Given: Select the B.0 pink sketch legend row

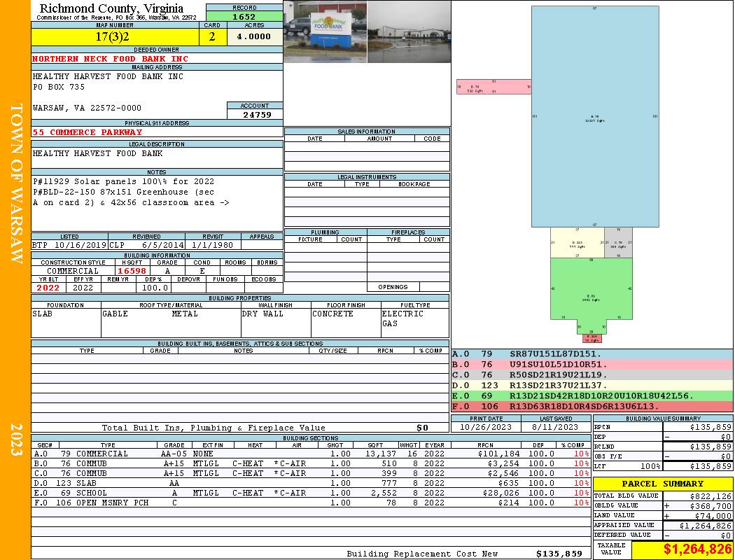Looking at the screenshot, I should pyautogui.click(x=592, y=364).
